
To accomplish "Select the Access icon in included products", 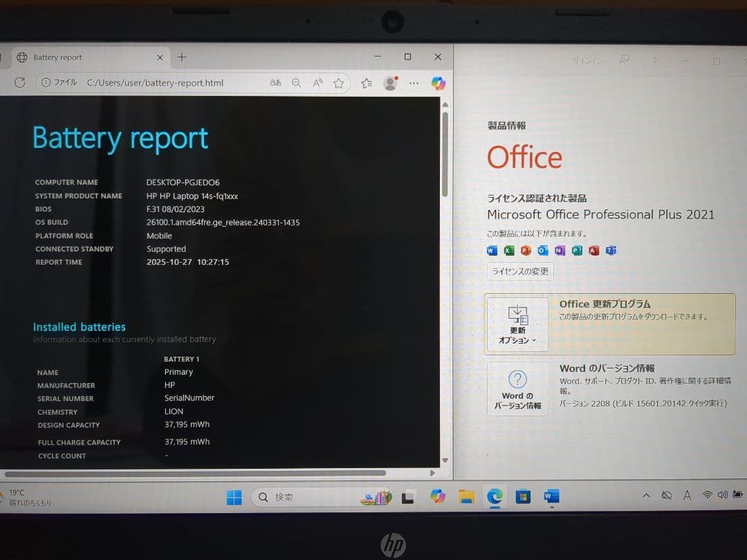I will (594, 251).
